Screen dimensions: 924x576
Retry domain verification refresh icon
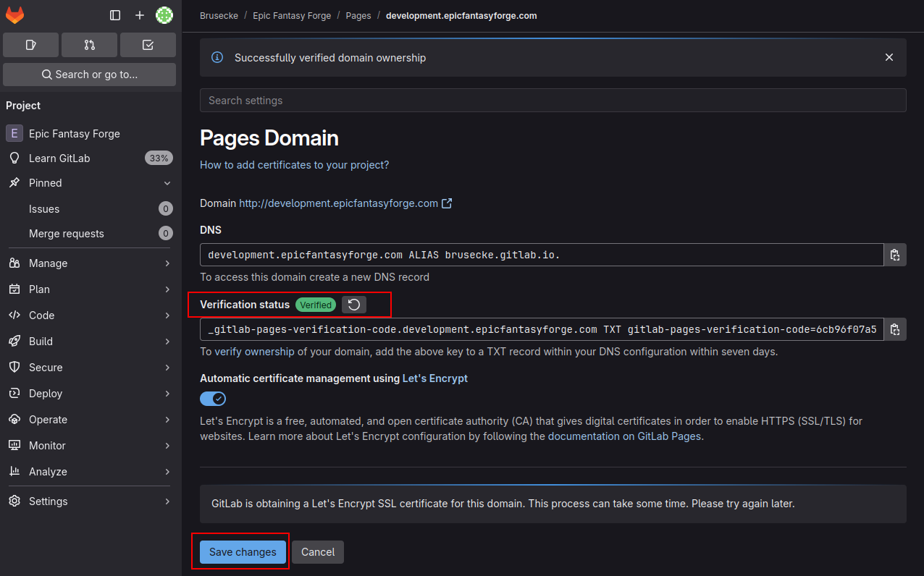[354, 305]
